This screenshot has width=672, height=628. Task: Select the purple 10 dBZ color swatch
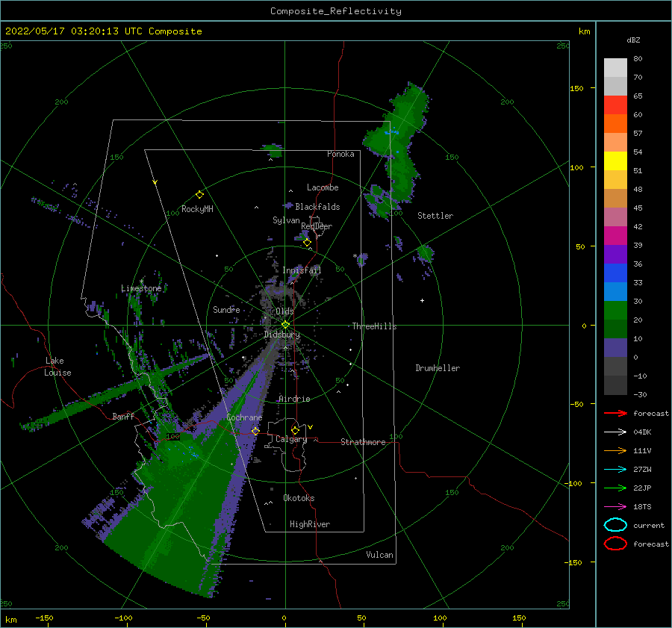tap(615, 348)
